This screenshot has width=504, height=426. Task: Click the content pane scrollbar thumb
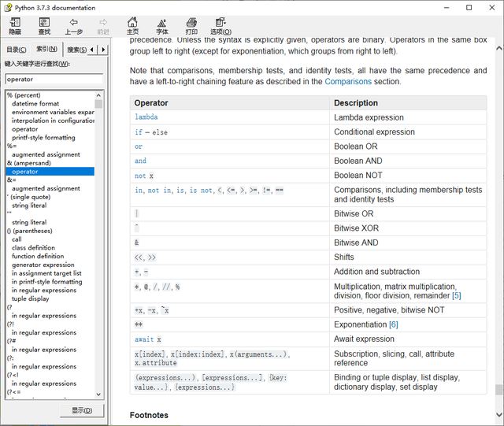pos(498,390)
